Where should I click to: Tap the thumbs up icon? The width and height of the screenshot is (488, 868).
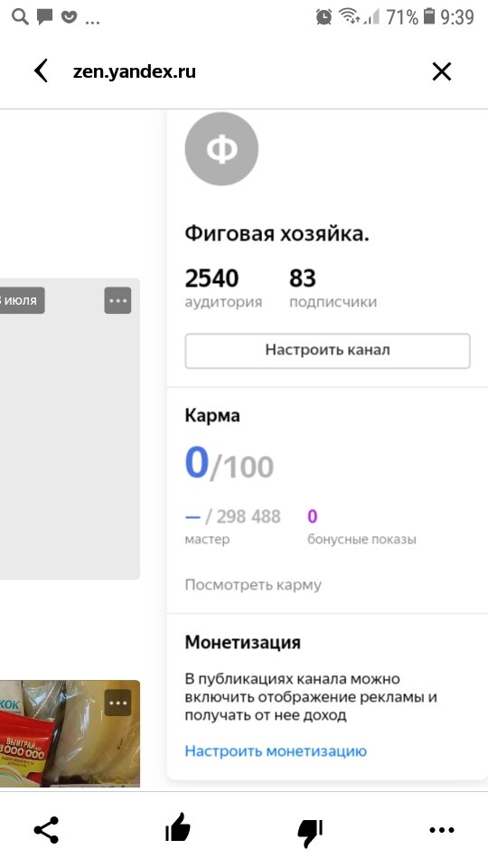[178, 830]
